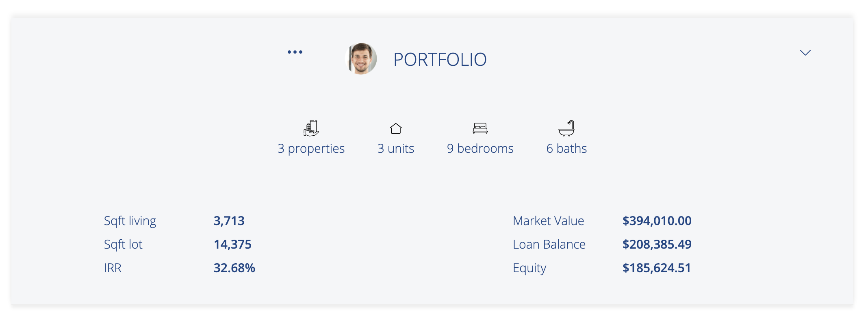Click the bathtub icon above '6 baths'
Screen dimensions: 868x325
tap(567, 128)
